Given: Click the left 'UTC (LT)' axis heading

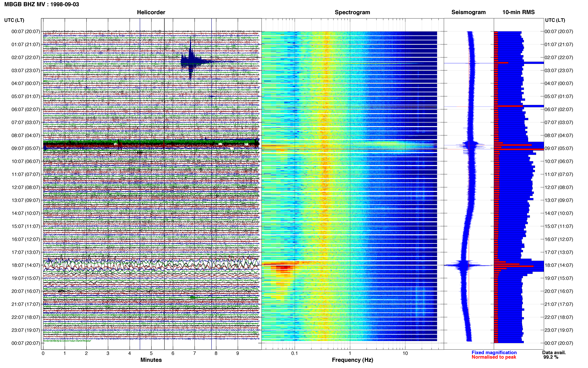Looking at the screenshot, I should pos(14,20).
